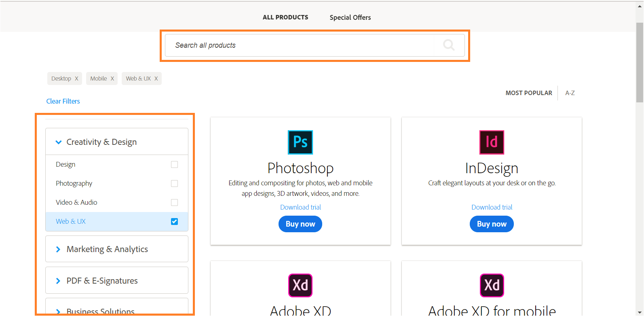Click the Photoshop description text

[x=300, y=188]
